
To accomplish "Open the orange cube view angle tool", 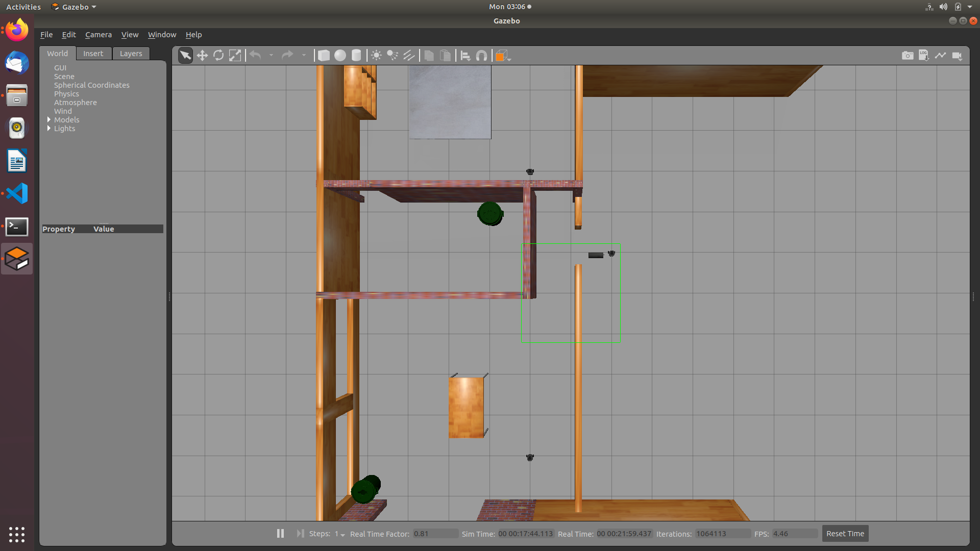I will (x=502, y=55).
